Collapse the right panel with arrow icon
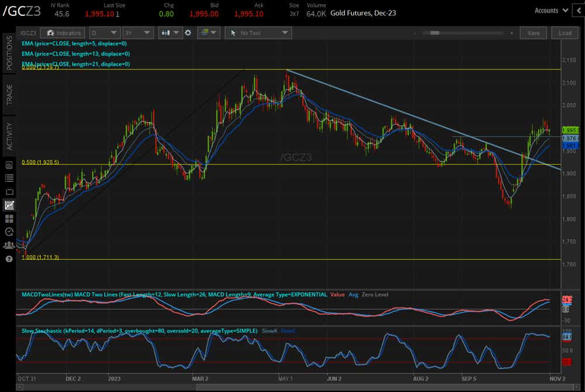 (577, 11)
